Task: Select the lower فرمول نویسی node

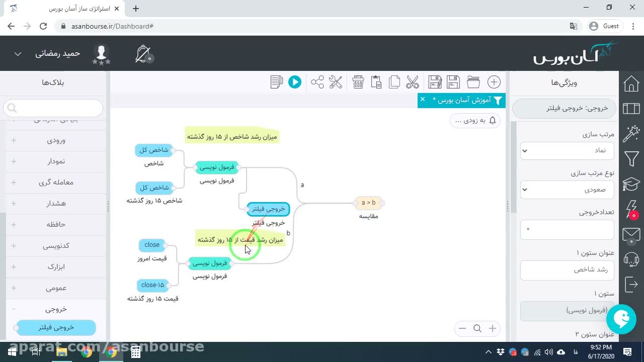Action: click(210, 263)
